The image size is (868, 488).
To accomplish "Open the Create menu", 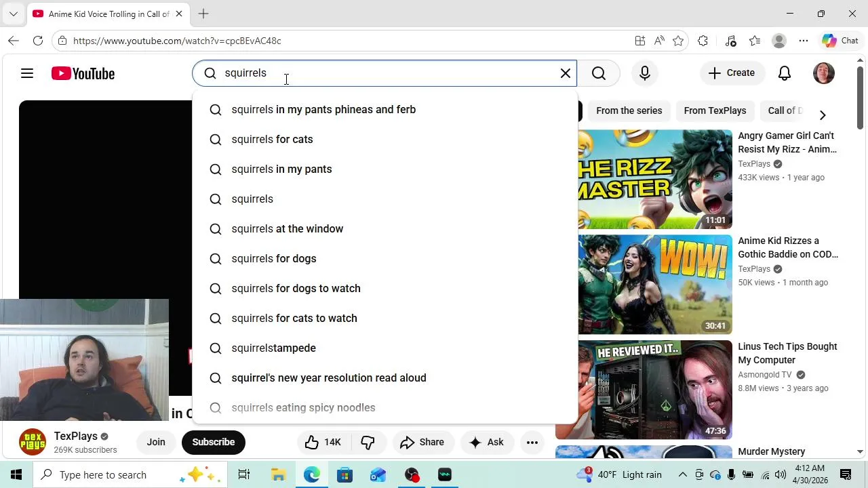I will (732, 73).
